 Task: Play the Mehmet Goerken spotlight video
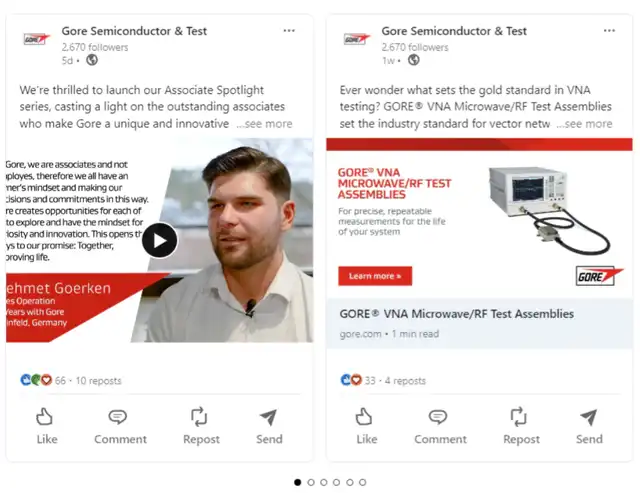[160, 240]
